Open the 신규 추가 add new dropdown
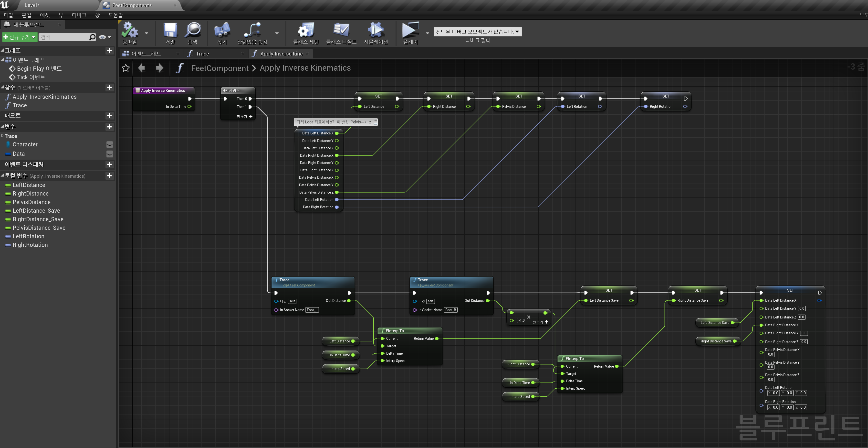868x448 pixels. tap(20, 37)
